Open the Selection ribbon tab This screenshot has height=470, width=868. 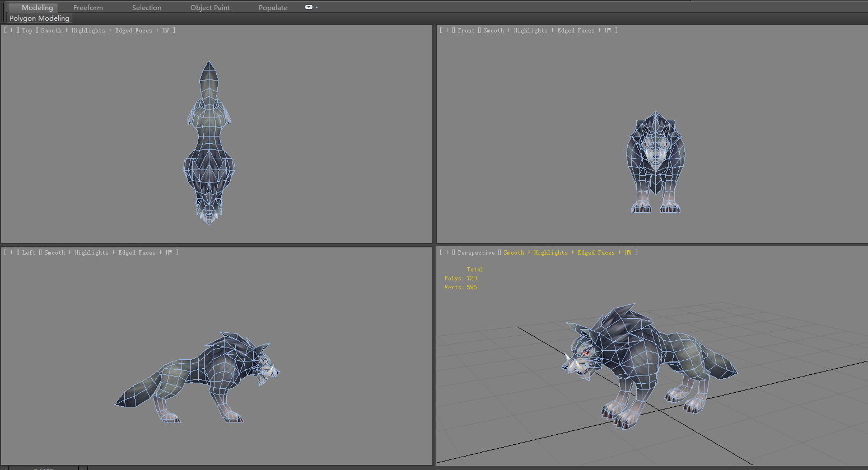[147, 7]
